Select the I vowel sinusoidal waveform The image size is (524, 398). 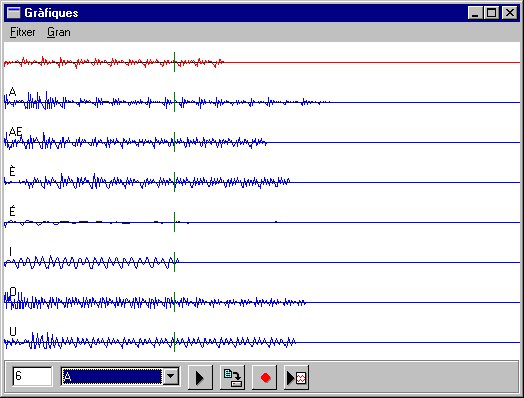pos(92,262)
